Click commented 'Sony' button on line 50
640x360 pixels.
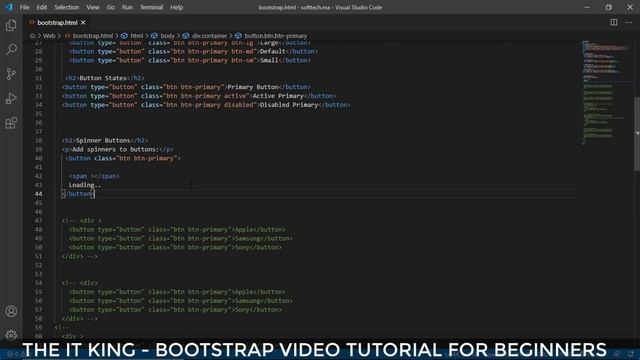175,247
